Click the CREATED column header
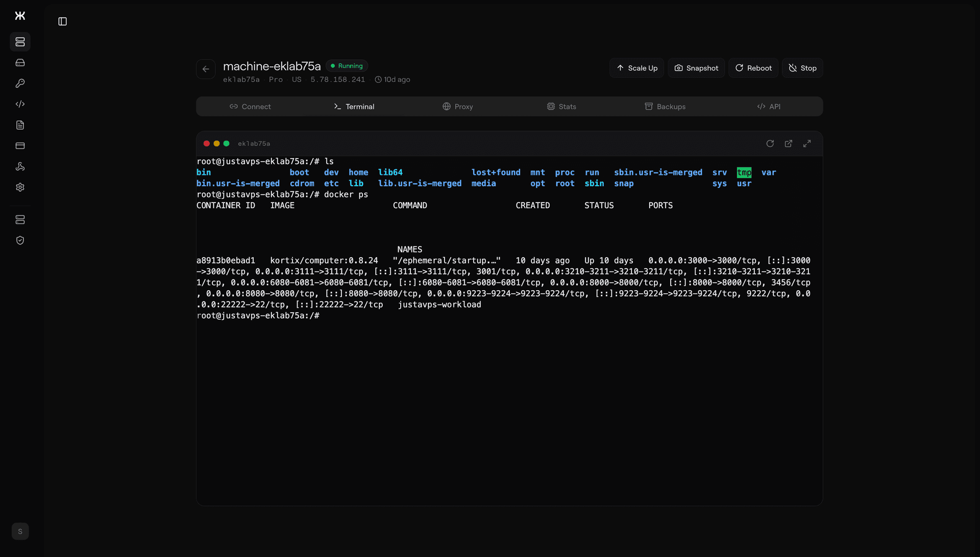Viewport: 980px width, 557px height. [x=533, y=206]
